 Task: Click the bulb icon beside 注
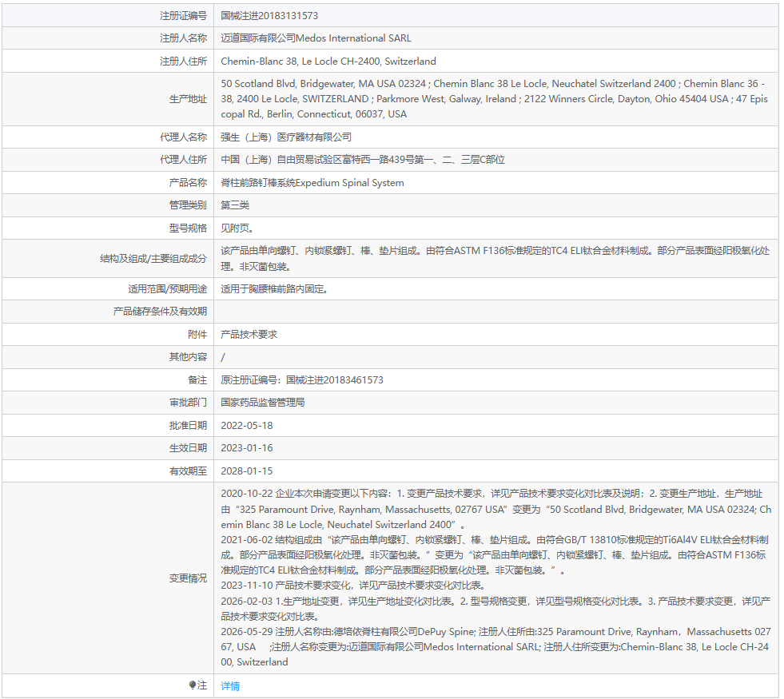193,685
